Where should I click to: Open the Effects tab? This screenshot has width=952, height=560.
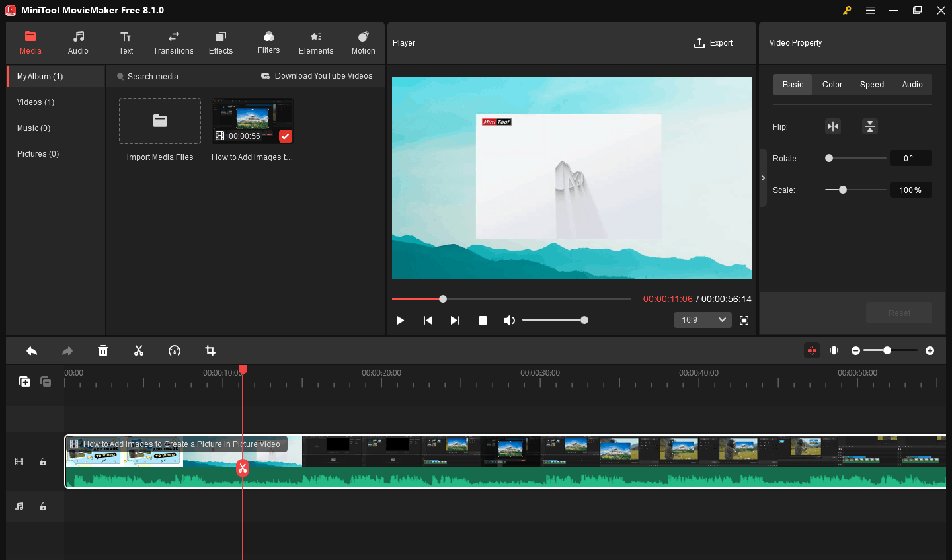[x=221, y=43]
